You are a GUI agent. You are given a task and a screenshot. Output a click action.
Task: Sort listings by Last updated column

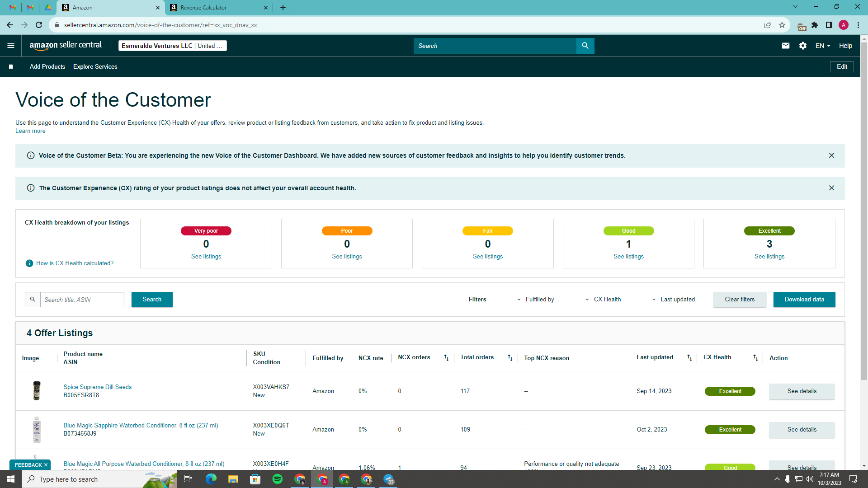(689, 358)
